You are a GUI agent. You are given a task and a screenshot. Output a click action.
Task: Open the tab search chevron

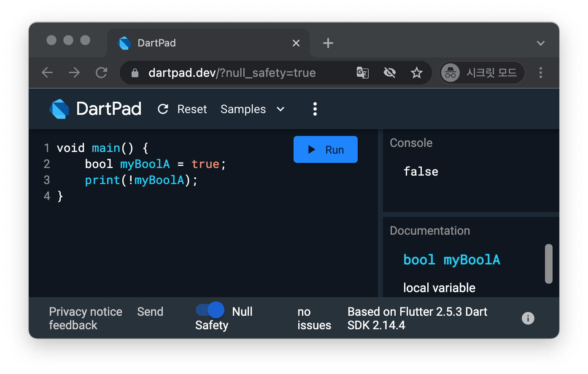pyautogui.click(x=541, y=43)
